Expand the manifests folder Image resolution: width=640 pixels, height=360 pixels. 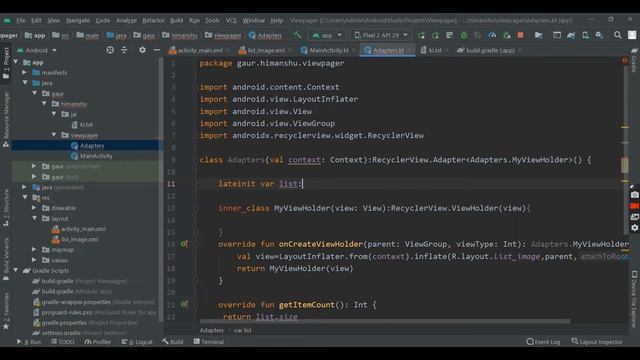click(x=24, y=72)
